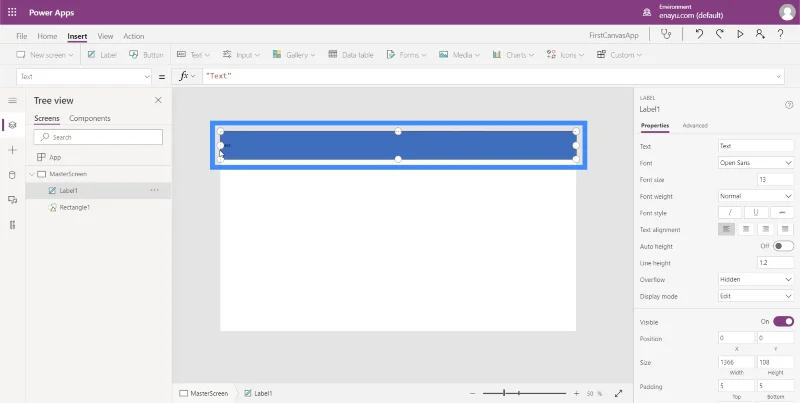Screen dimensions: 800x403
Task: Align text right
Action: click(x=765, y=230)
